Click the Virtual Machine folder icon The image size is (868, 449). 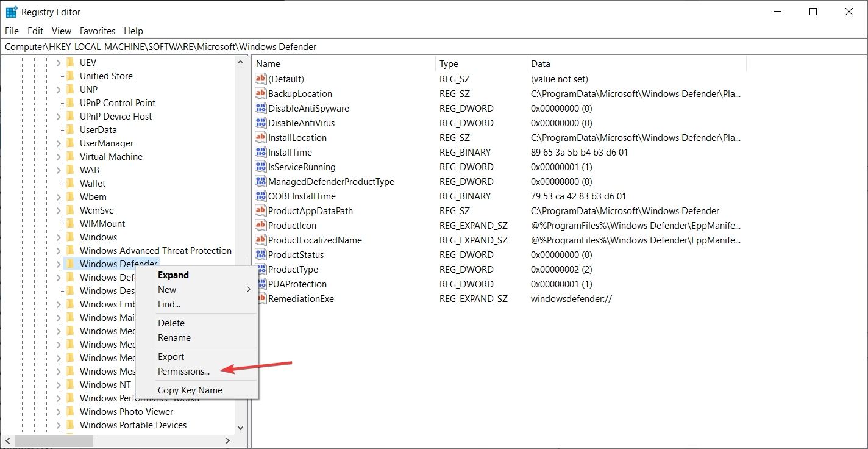[70, 156]
